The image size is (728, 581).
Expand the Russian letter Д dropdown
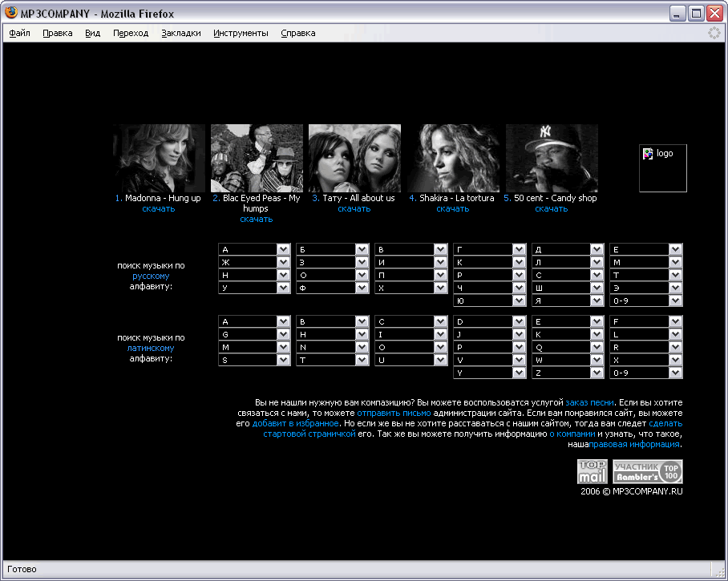click(568, 249)
